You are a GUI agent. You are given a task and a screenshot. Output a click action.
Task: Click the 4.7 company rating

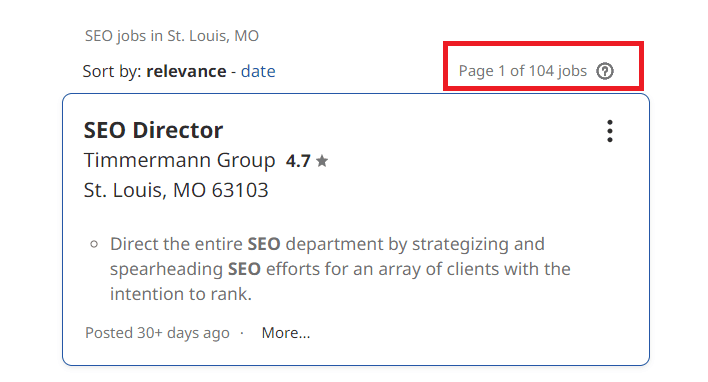[x=298, y=161]
